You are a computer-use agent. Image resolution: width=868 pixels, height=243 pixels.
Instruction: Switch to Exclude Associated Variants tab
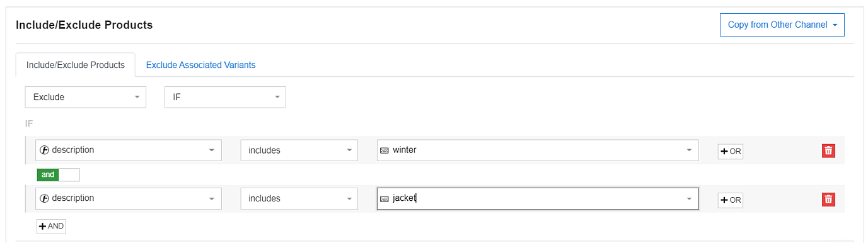coord(200,65)
